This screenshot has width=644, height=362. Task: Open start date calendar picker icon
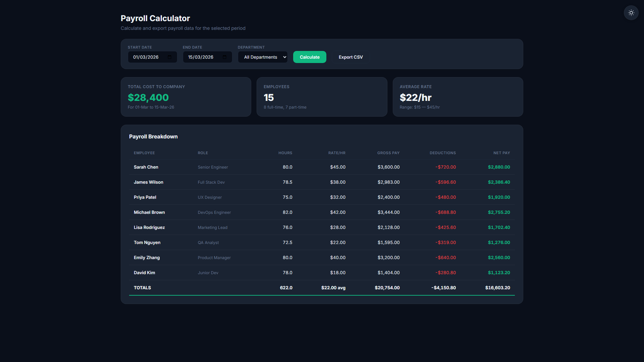coord(169,57)
